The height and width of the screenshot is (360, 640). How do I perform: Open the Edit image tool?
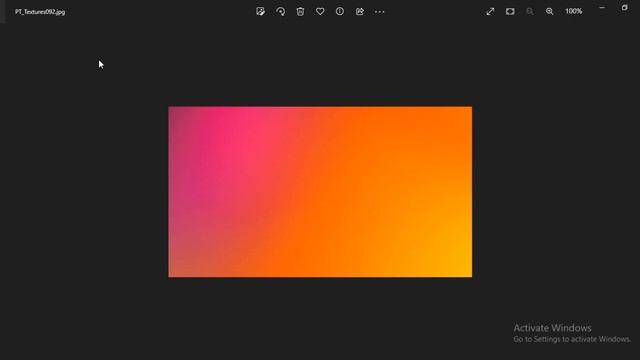(260, 11)
